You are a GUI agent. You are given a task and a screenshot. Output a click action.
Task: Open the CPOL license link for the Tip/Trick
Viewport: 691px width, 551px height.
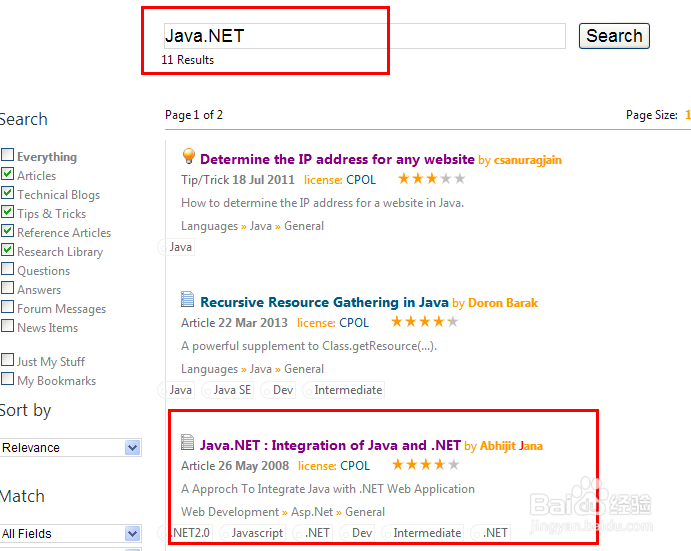click(x=361, y=180)
